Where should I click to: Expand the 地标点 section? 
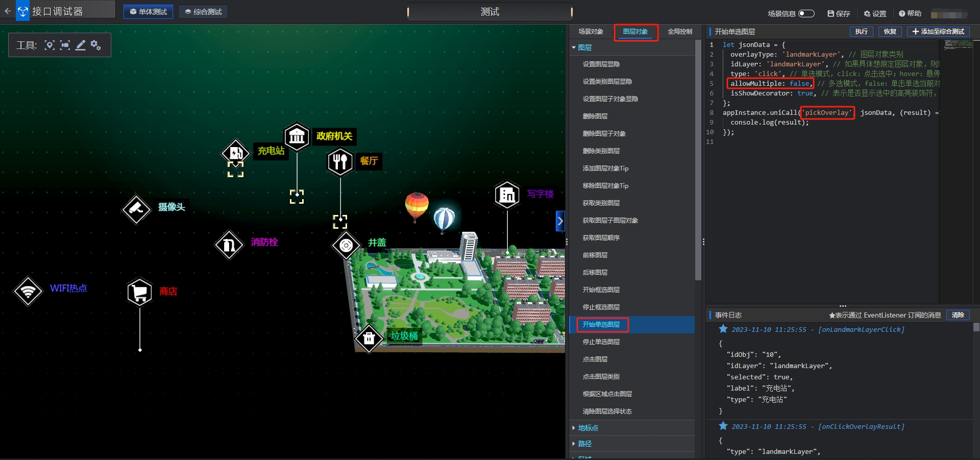tap(574, 428)
